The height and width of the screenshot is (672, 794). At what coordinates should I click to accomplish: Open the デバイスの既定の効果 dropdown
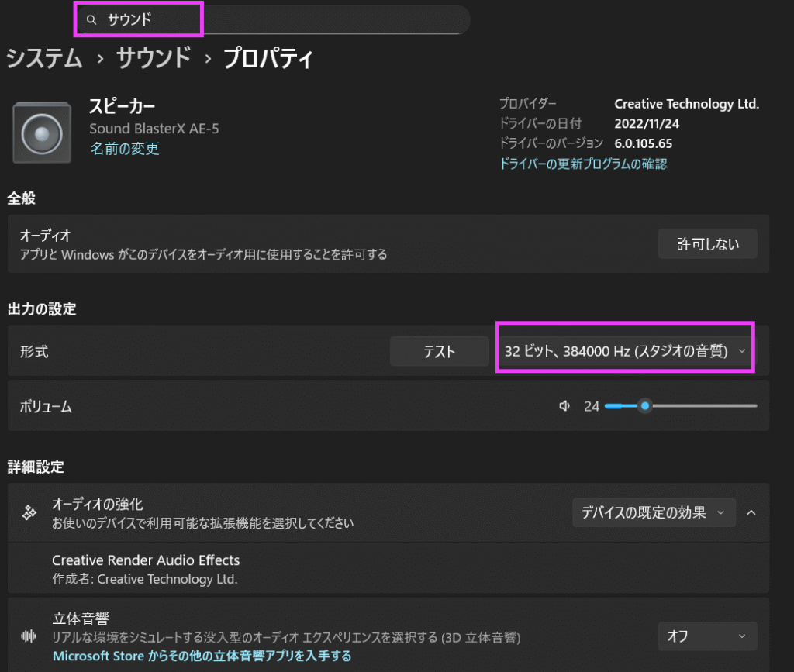(653, 512)
